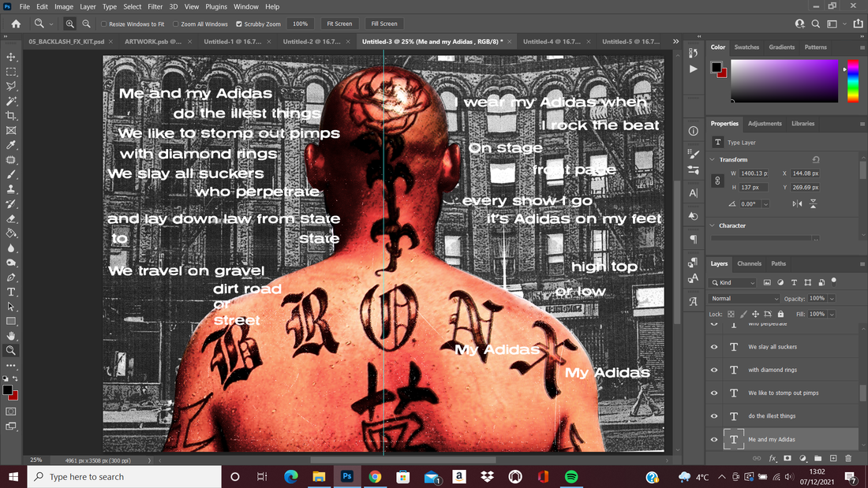Hide the 'Me and my Adidas' layer
This screenshot has height=488, width=868.
[714, 439]
